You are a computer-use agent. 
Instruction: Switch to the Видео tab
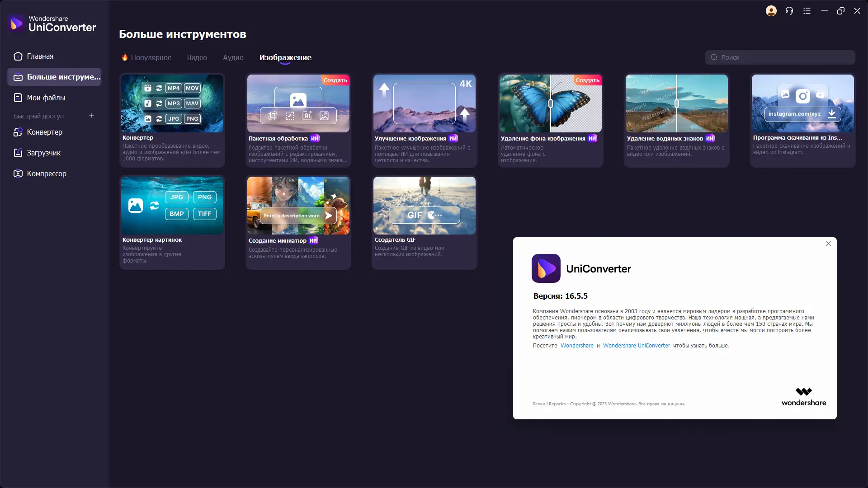click(x=197, y=57)
